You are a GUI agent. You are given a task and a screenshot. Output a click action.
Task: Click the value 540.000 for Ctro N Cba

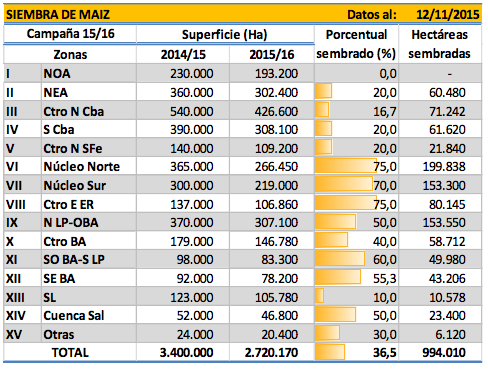tap(192, 111)
